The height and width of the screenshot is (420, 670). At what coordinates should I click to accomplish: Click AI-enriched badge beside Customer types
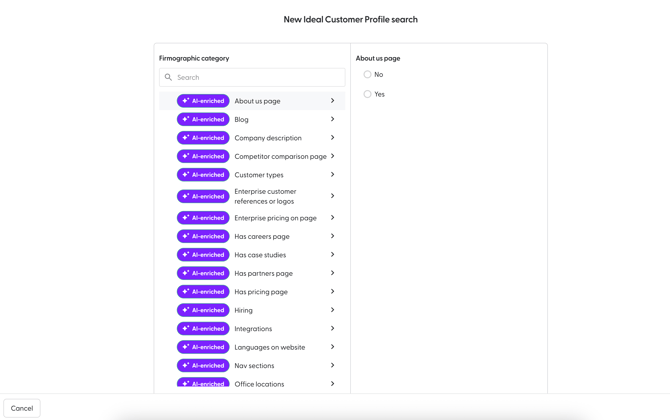(203, 175)
